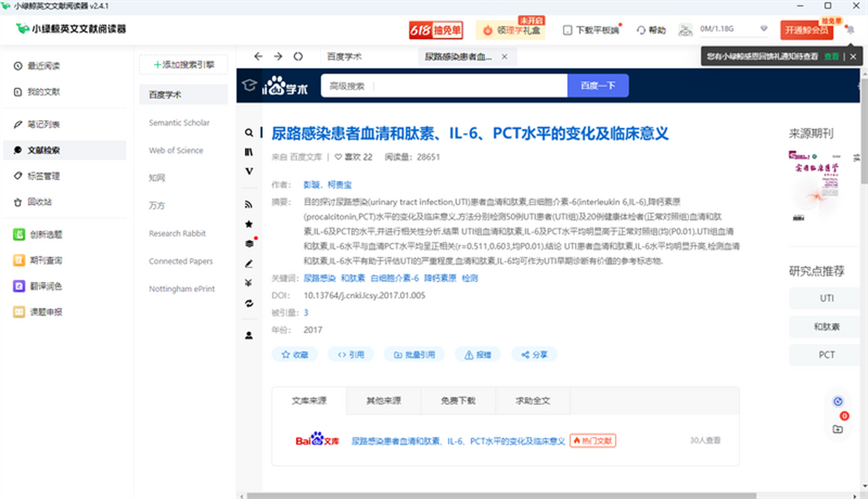Click the 开通鲸会员 membership button
The image size is (868, 499).
tap(807, 30)
